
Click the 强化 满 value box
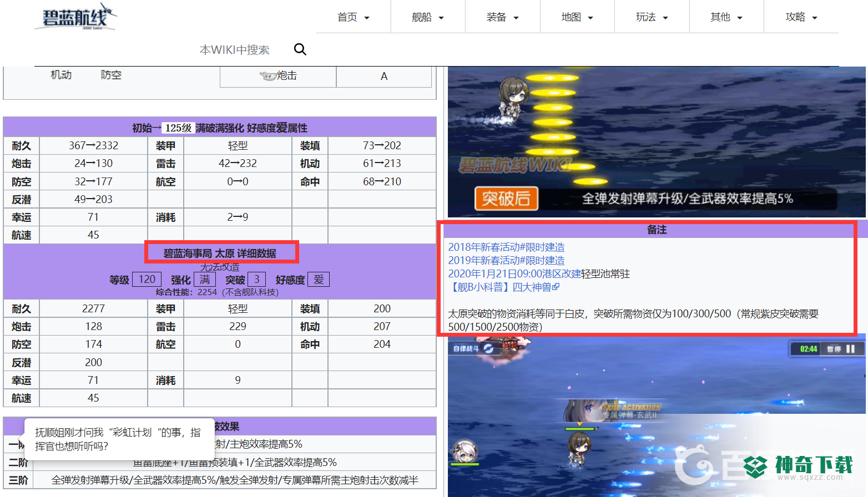(x=205, y=279)
